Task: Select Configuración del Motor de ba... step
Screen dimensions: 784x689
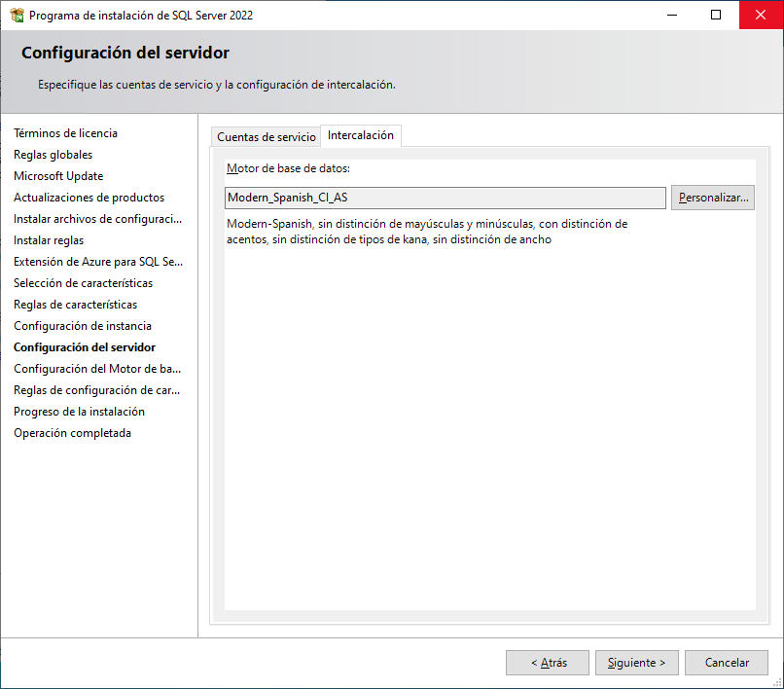Action: [x=97, y=369]
